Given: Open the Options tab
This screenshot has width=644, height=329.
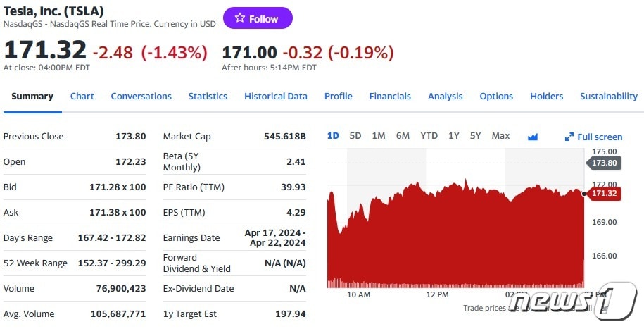Looking at the screenshot, I should (x=496, y=97).
